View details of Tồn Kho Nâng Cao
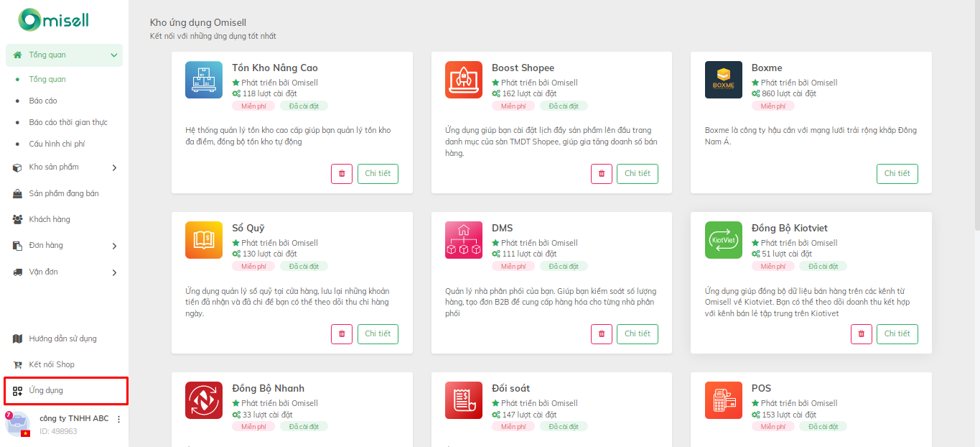This screenshot has width=980, height=447. tap(378, 174)
